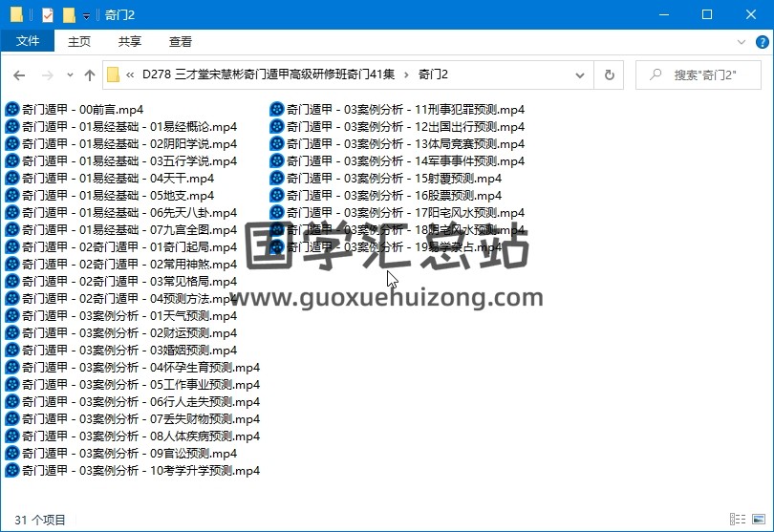Select file 03婚姻预测.mp4
This screenshot has width=774, height=532.
pyautogui.click(x=121, y=350)
